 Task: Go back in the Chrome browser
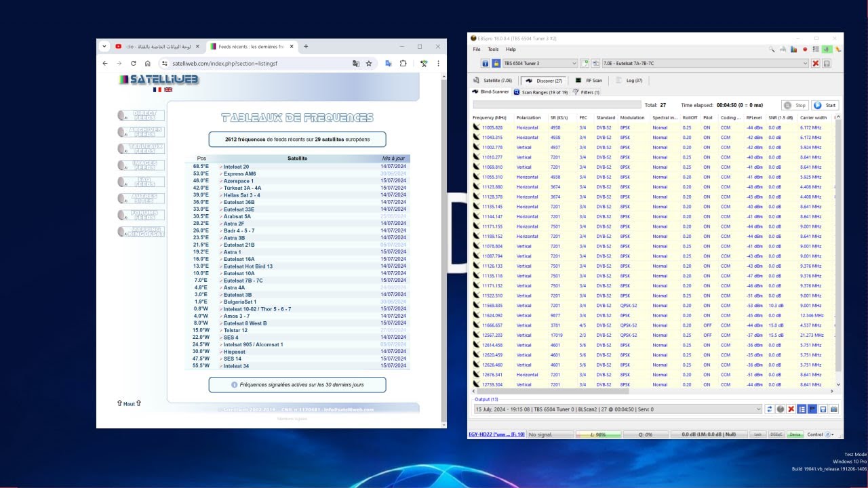(104, 63)
